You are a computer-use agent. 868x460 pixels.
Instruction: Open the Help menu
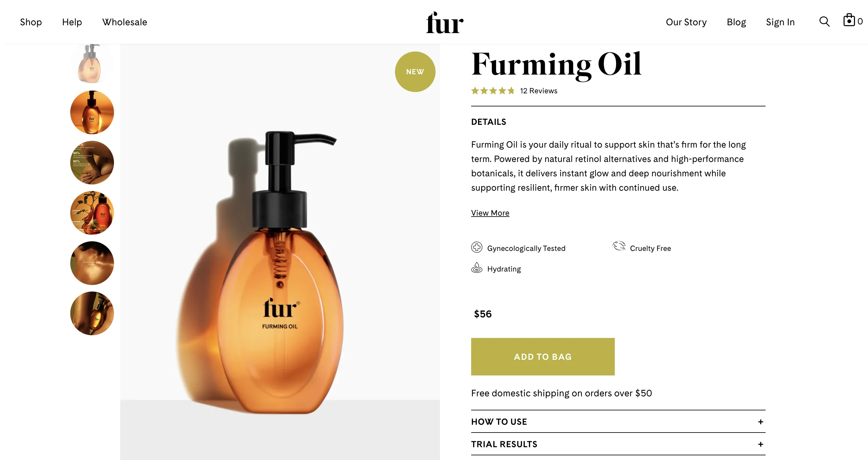click(72, 22)
